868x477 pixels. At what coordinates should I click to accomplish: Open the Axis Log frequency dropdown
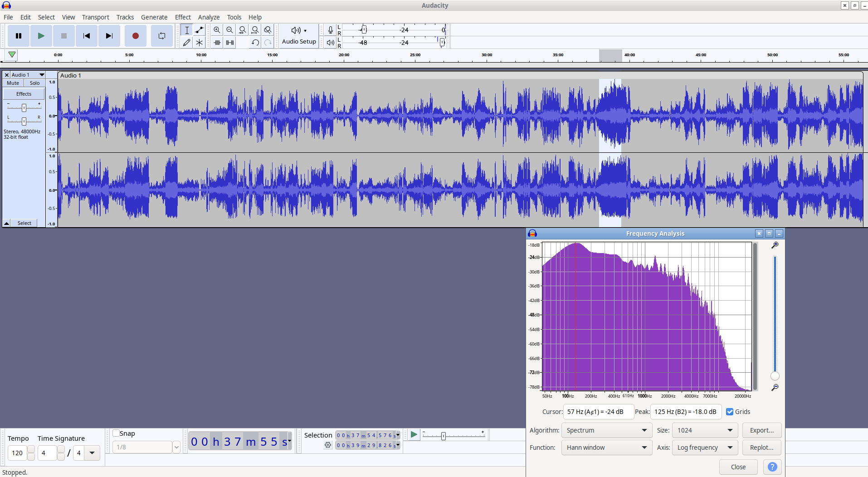click(x=705, y=448)
